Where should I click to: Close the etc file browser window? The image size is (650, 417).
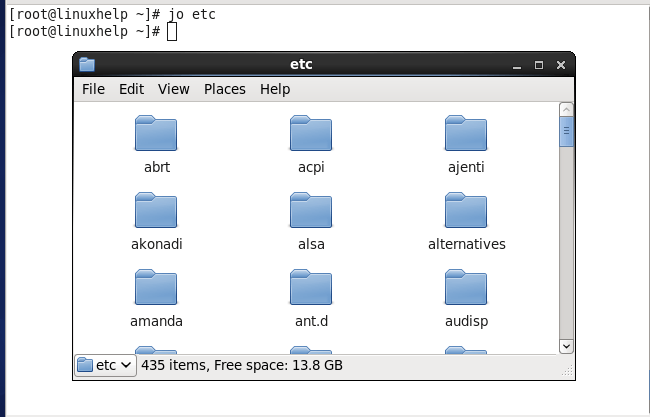561,65
